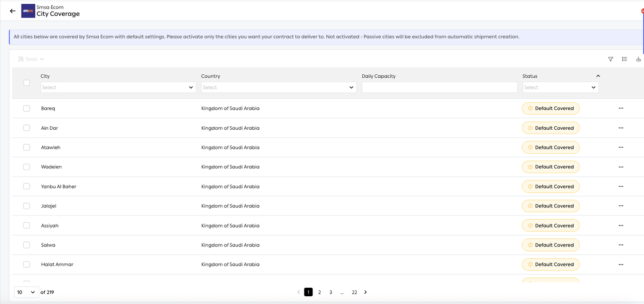Check the Atawleh row checkbox
The image size is (644, 304).
pyautogui.click(x=27, y=147)
